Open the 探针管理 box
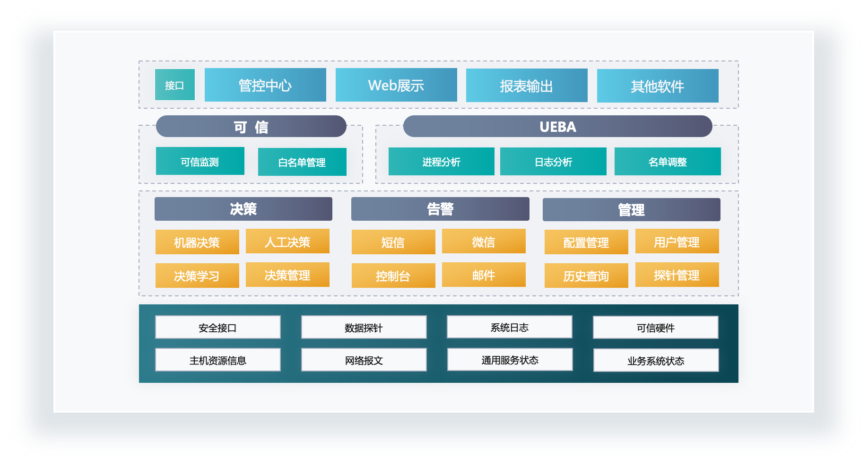 [677, 275]
